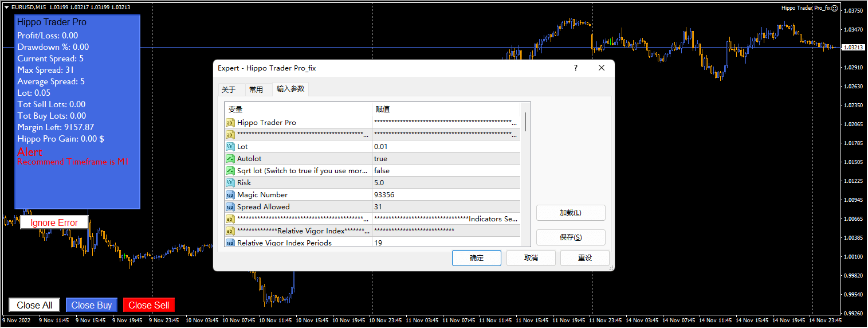Click the 取消 button
This screenshot has height=328, width=868.
tap(531, 258)
